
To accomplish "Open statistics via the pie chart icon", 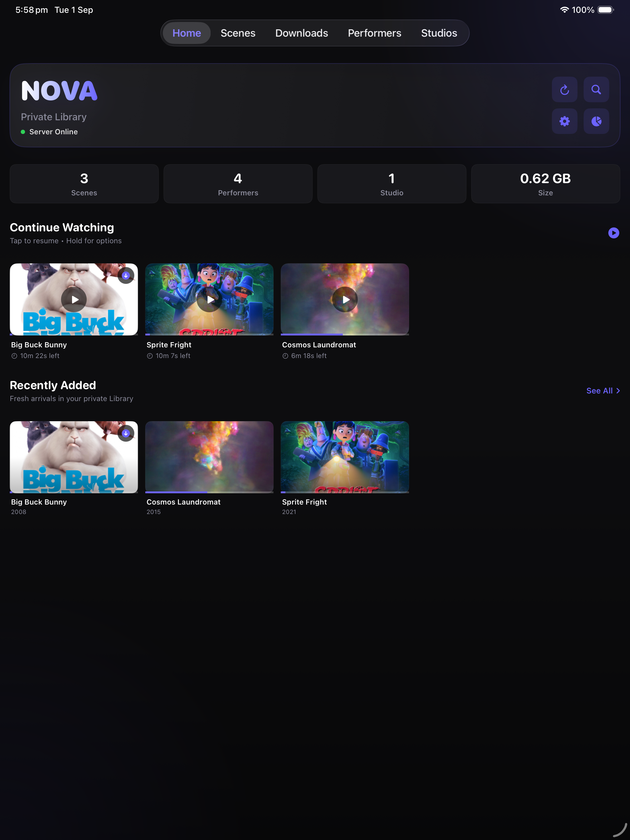I will [x=596, y=121].
